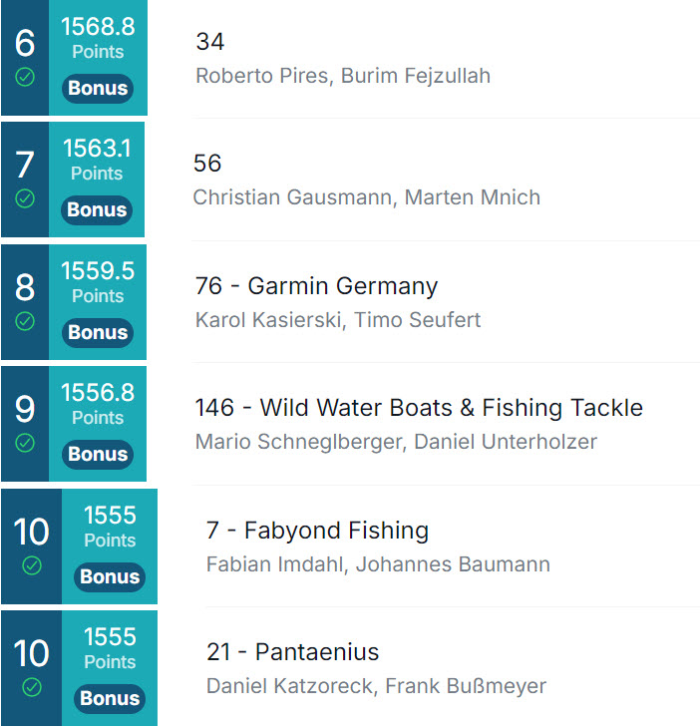
Task: Select the 21 - Pantaenius team
Action: pyautogui.click(x=293, y=652)
